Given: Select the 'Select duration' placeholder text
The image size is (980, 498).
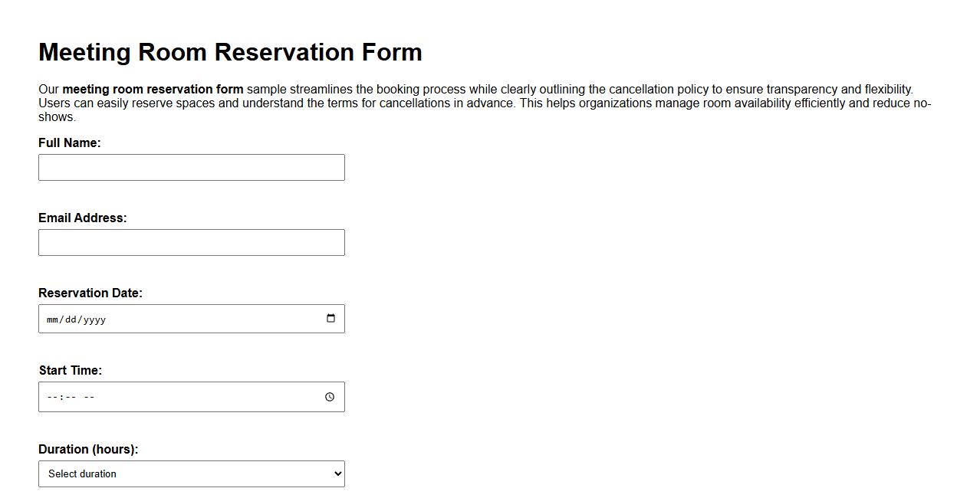Looking at the screenshot, I should point(81,473).
